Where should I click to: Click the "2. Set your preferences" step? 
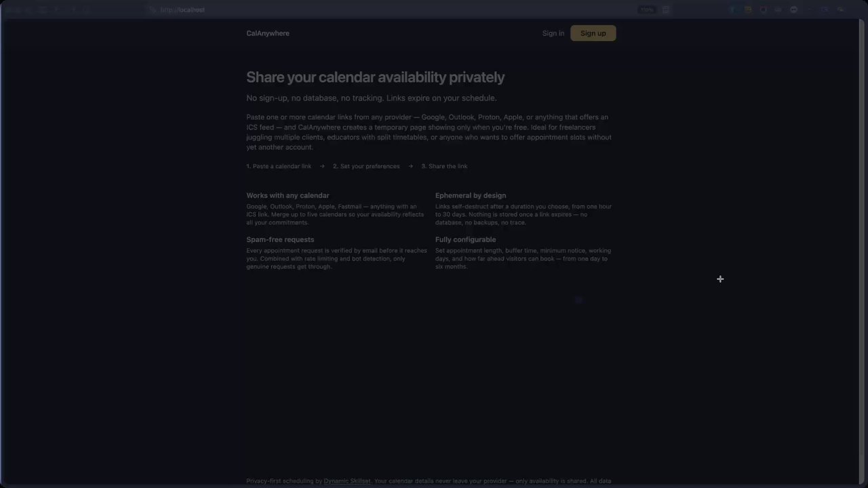click(x=366, y=166)
